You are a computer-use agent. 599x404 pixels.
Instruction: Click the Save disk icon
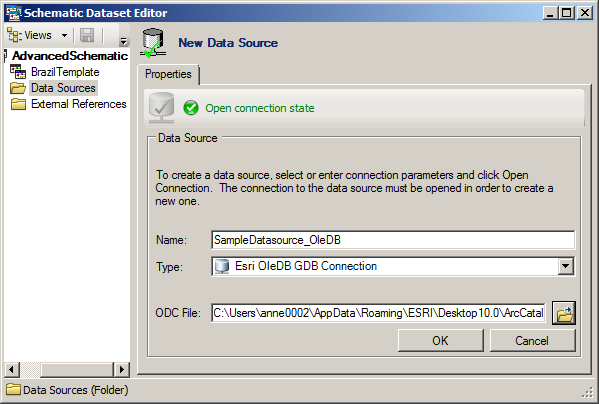[x=87, y=35]
